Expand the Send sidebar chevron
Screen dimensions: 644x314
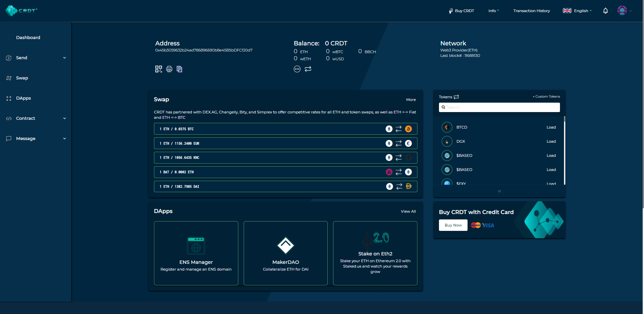(65, 58)
